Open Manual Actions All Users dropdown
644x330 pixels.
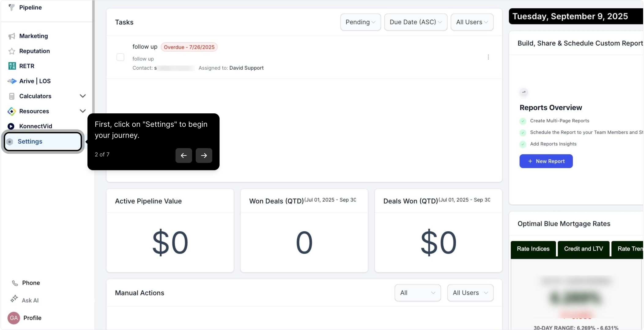pos(470,293)
